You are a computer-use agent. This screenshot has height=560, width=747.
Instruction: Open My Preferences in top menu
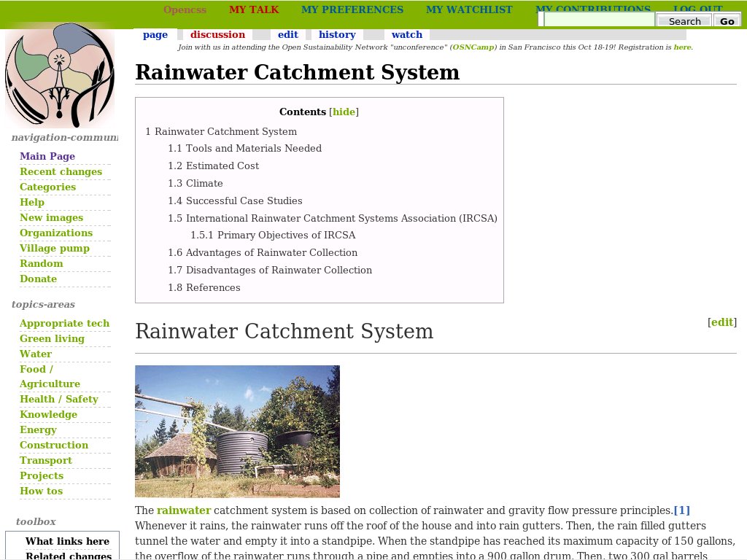(x=352, y=9)
